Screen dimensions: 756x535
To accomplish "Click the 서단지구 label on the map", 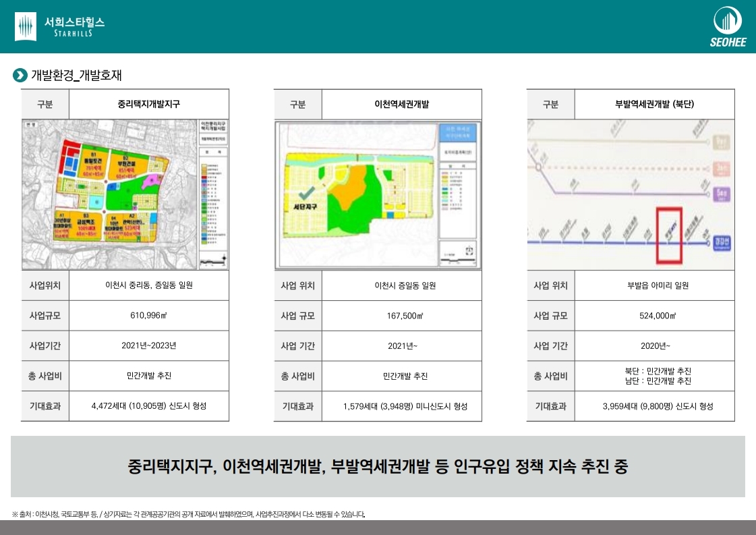I will (306, 206).
